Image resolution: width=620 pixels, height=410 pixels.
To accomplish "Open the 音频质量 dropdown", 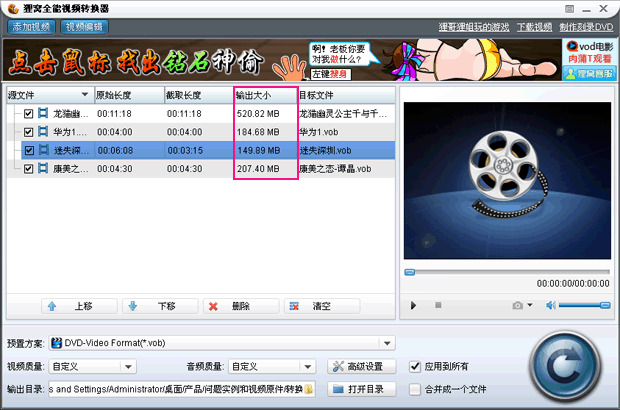I will 308,366.
